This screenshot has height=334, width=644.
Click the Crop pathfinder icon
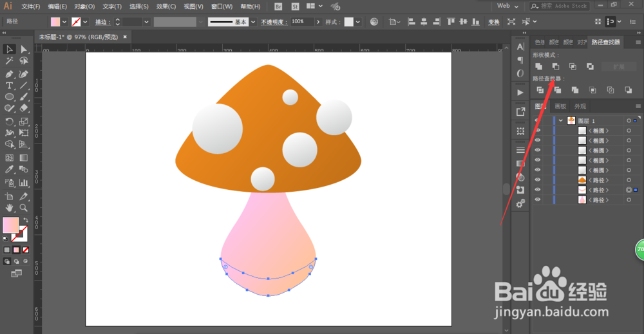[x=592, y=90]
